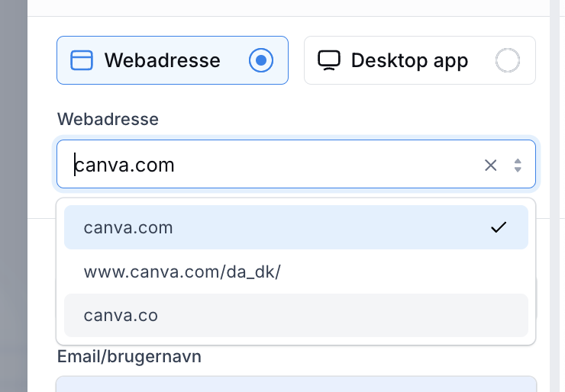Click the down arrow of the combo box

point(518,170)
